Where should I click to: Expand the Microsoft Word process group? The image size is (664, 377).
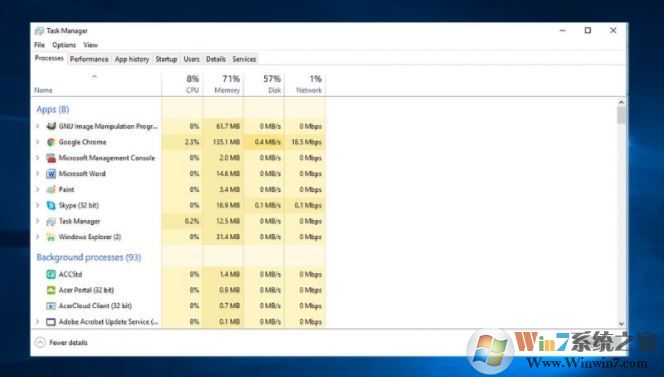tap(37, 174)
